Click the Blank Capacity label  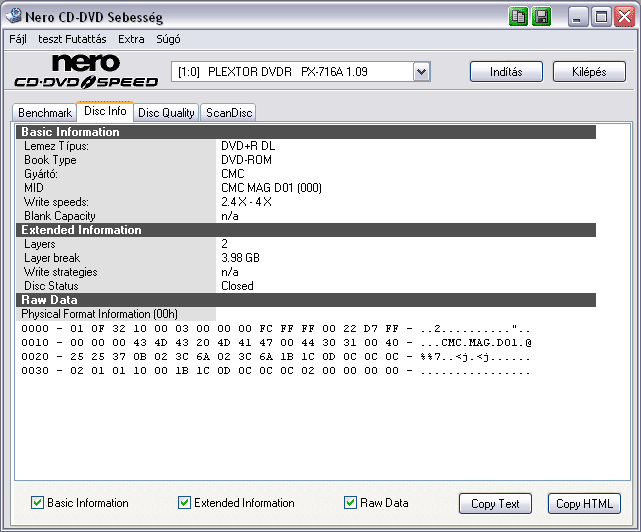(x=60, y=216)
